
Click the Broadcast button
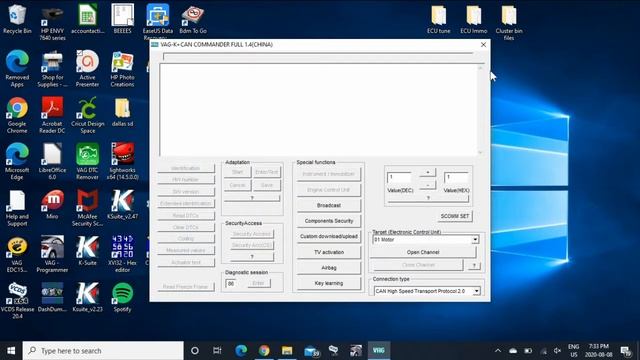pyautogui.click(x=329, y=205)
